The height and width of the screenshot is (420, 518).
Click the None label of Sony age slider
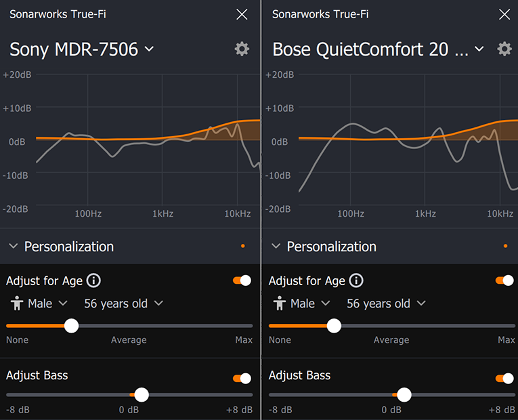point(17,339)
